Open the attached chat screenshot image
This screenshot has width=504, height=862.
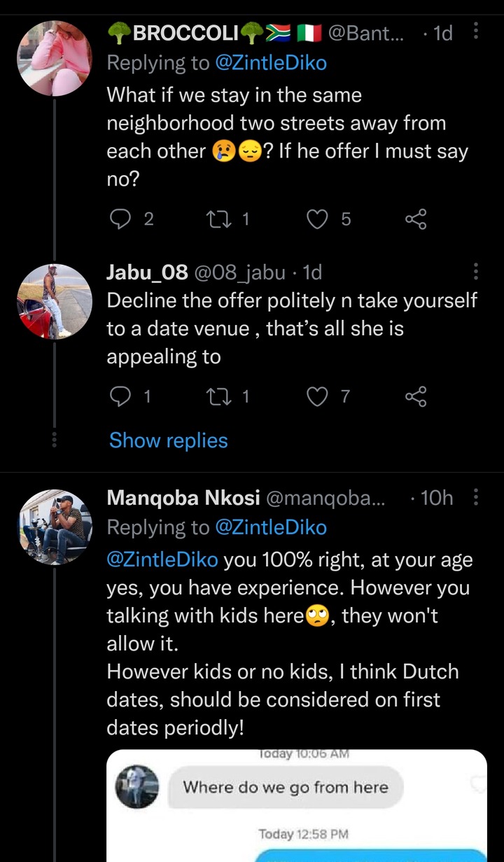click(297, 806)
